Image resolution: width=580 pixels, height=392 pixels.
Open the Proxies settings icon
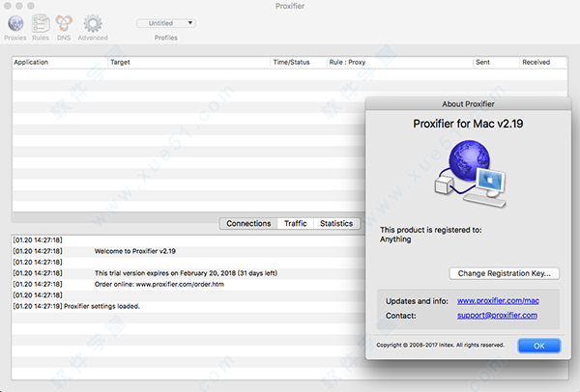click(x=15, y=23)
